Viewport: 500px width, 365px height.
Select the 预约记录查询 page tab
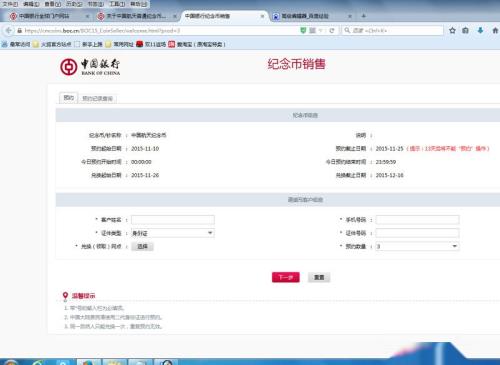coord(97,98)
